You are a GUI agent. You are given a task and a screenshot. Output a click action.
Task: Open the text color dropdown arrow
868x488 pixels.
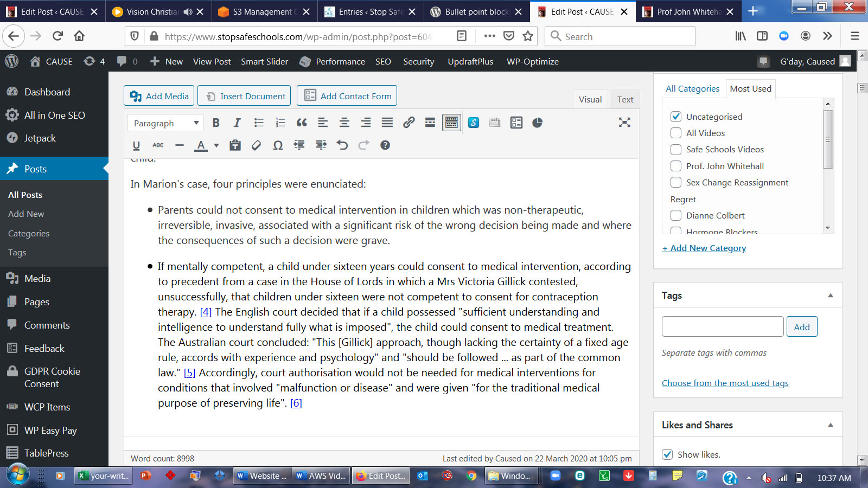tap(216, 145)
